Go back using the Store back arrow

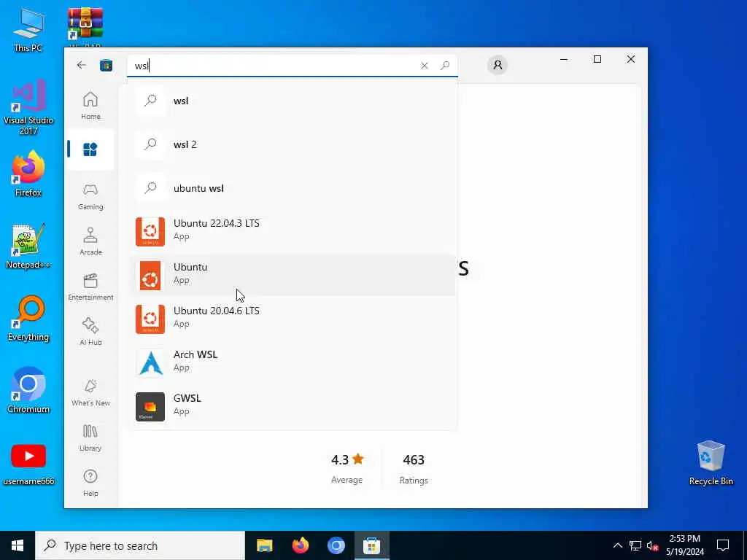[82, 65]
